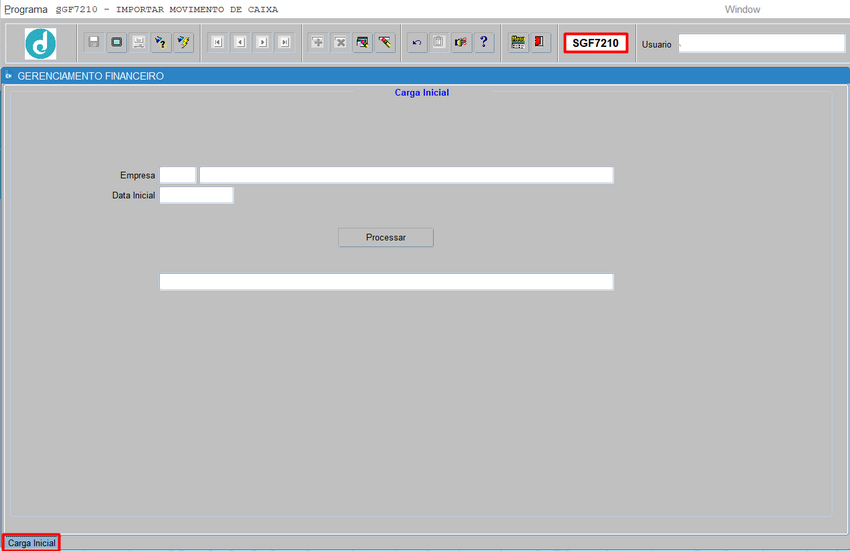The width and height of the screenshot is (850, 551).
Task: Click the clear block icon with pencil
Action: pos(363,42)
